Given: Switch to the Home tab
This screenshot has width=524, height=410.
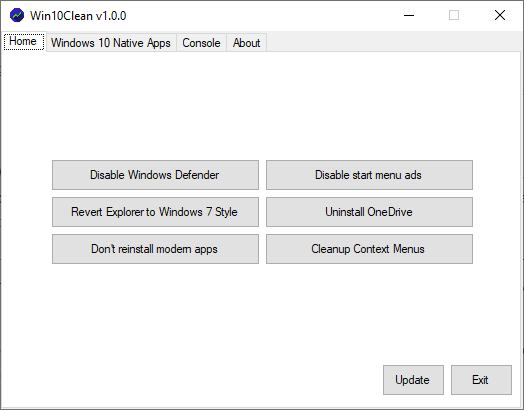Looking at the screenshot, I should [24, 41].
